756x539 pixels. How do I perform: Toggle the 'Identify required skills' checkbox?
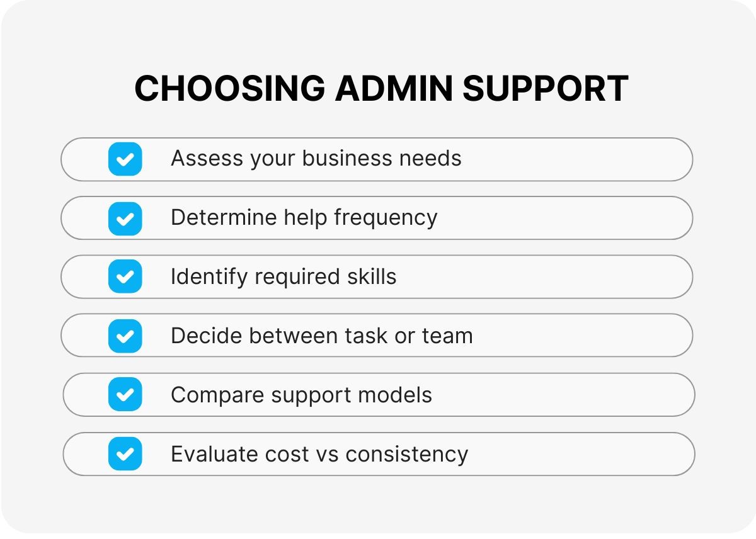(125, 276)
